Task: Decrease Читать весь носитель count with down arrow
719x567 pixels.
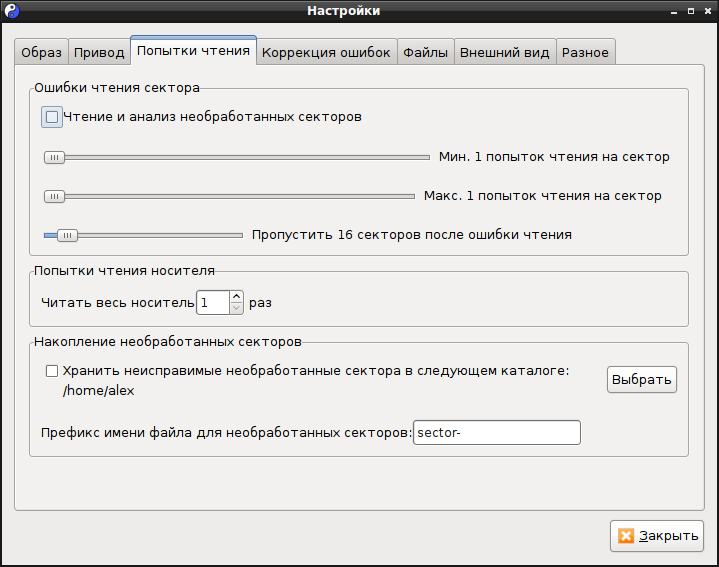Action: (x=236, y=308)
